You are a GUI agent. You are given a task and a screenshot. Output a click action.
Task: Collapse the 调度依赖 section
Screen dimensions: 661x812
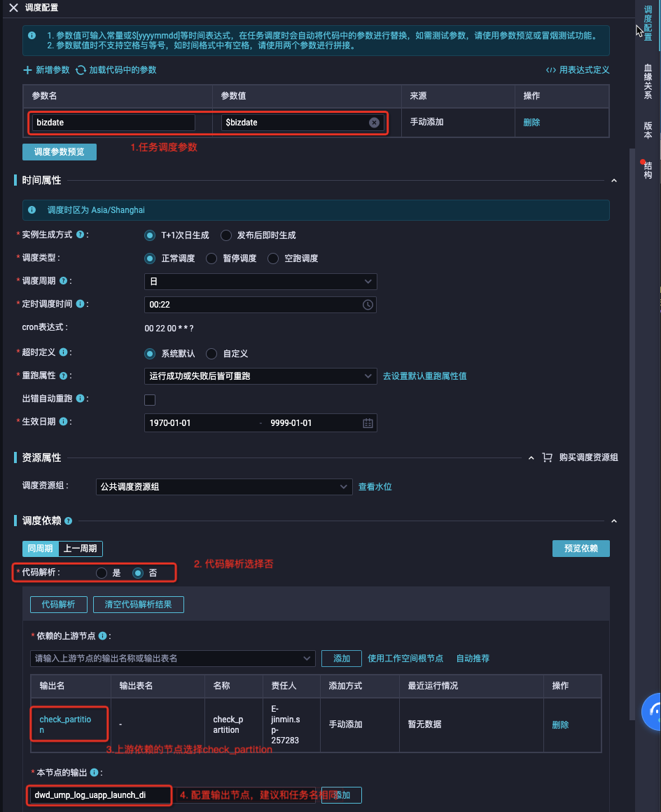(614, 521)
